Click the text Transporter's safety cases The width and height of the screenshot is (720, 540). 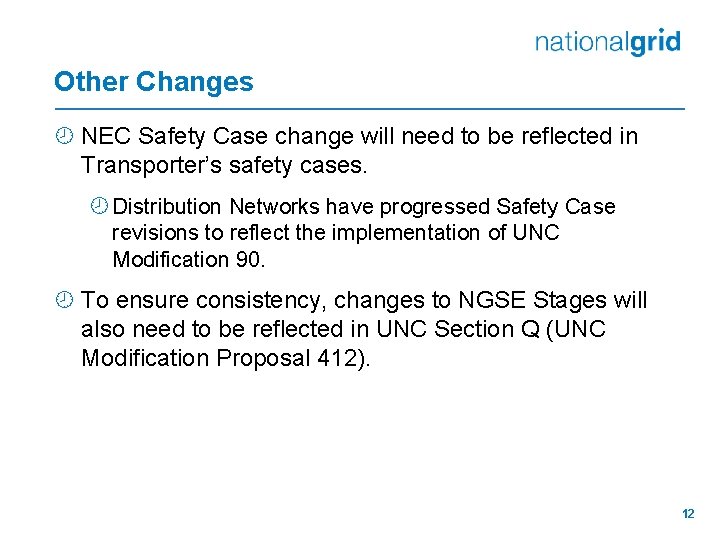(224, 165)
